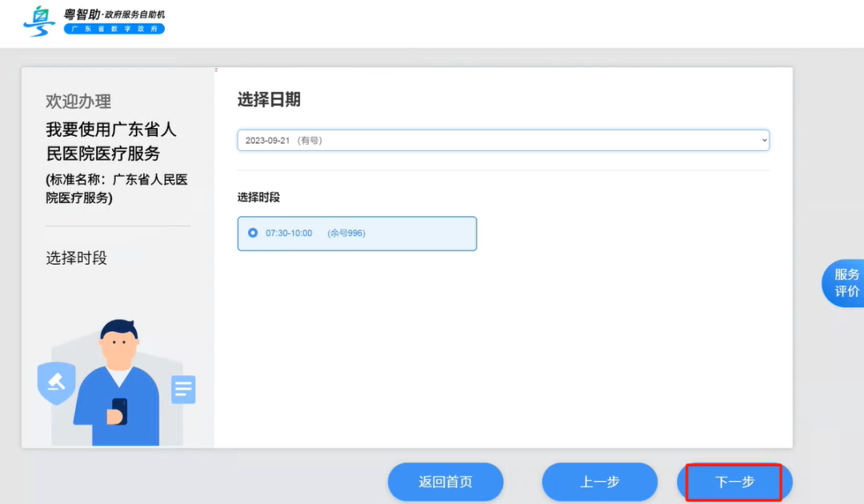This screenshot has width=864, height=504.
Task: Click the red arrow marker above 选择日期
Action: (x=214, y=70)
